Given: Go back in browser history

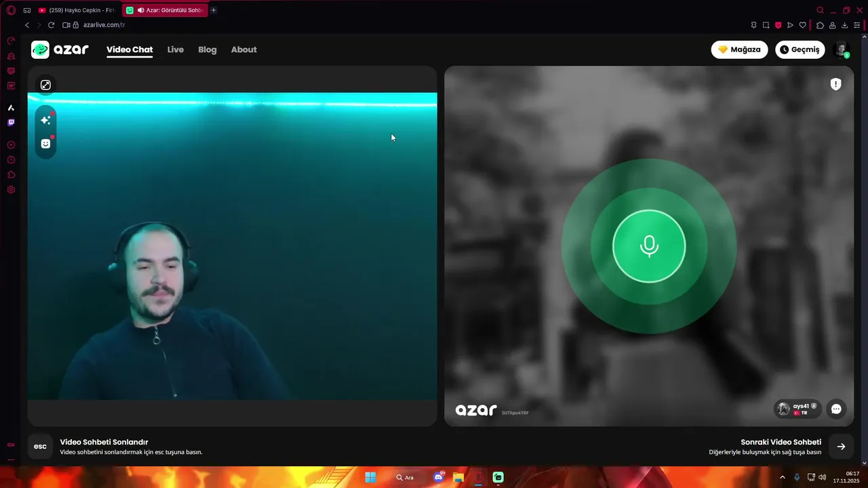Looking at the screenshot, I should [27, 25].
